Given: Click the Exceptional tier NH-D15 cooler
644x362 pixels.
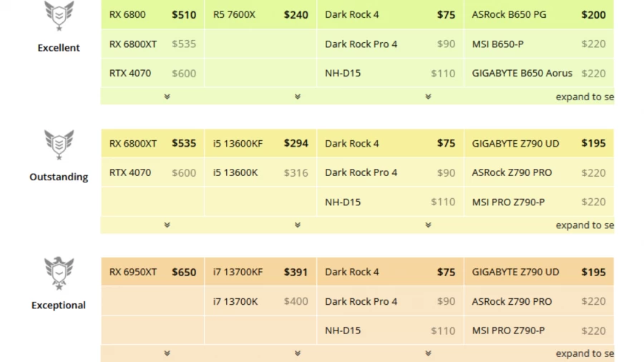Looking at the screenshot, I should [343, 331].
